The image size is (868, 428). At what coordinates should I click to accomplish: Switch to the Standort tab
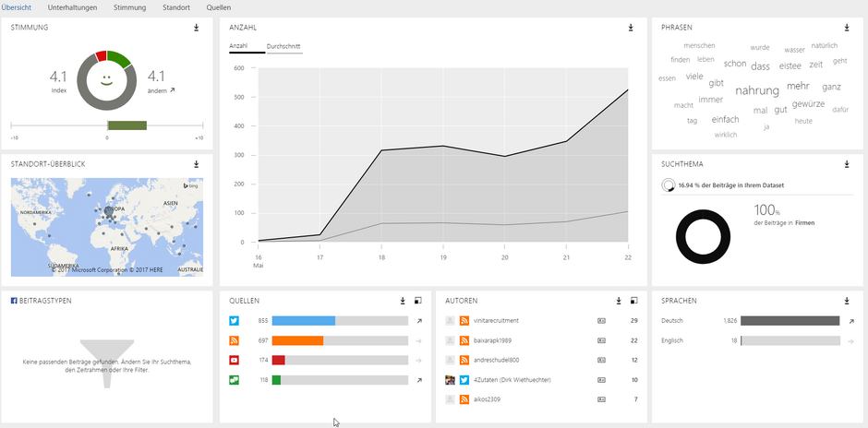176,7
